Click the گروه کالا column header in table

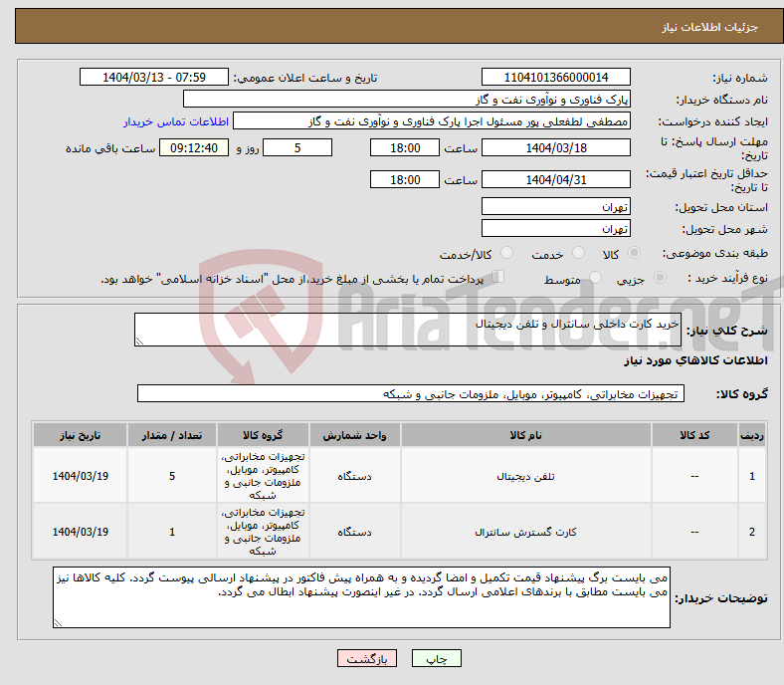click(x=263, y=435)
